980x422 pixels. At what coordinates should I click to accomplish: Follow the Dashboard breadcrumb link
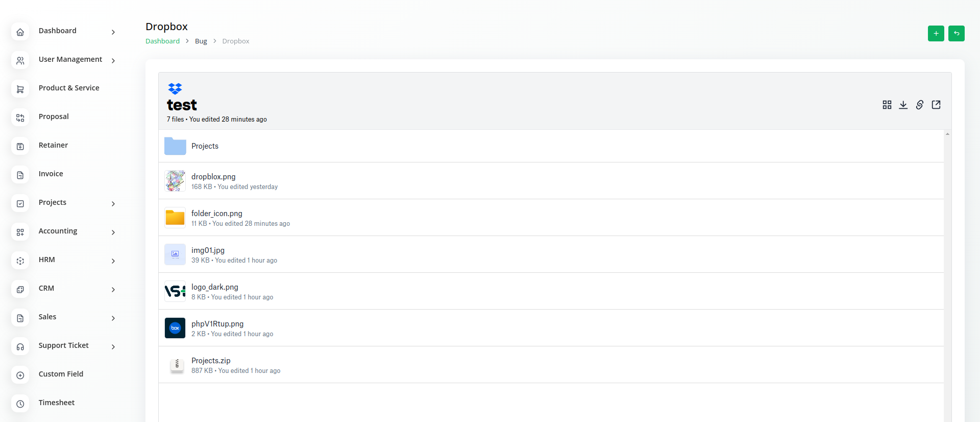(162, 41)
